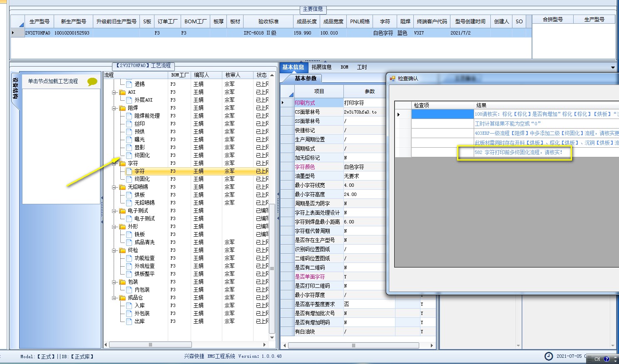619x364 pixels.
Task: Select 终固化 under 字符 folder
Action: [x=142, y=179]
